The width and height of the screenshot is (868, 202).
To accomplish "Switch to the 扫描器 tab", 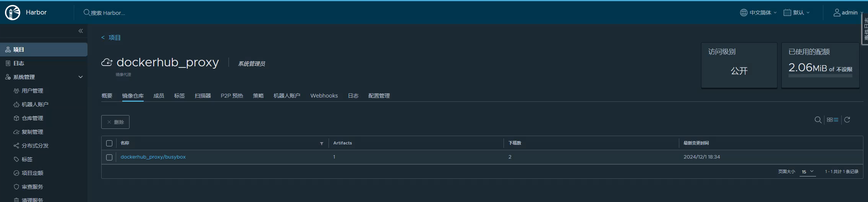I will [203, 96].
